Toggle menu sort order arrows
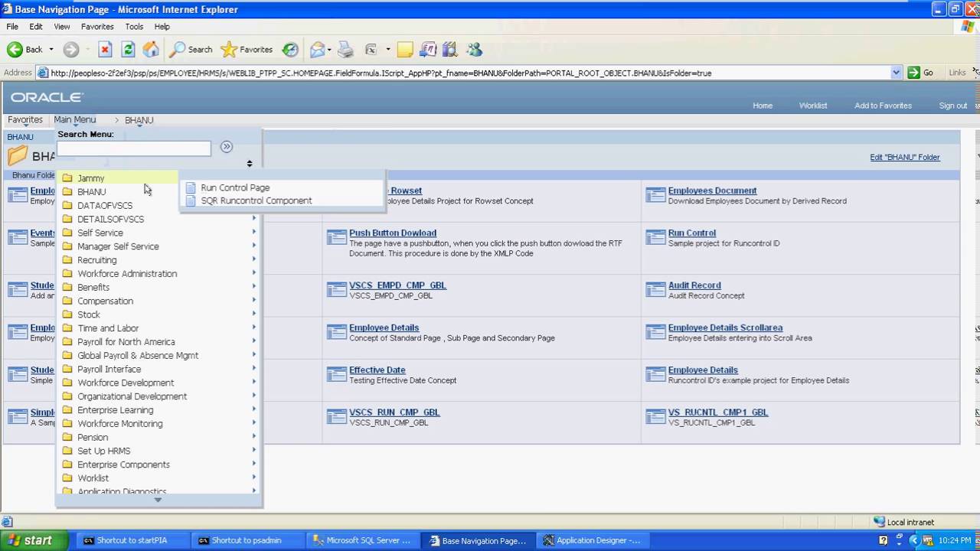 pyautogui.click(x=250, y=163)
